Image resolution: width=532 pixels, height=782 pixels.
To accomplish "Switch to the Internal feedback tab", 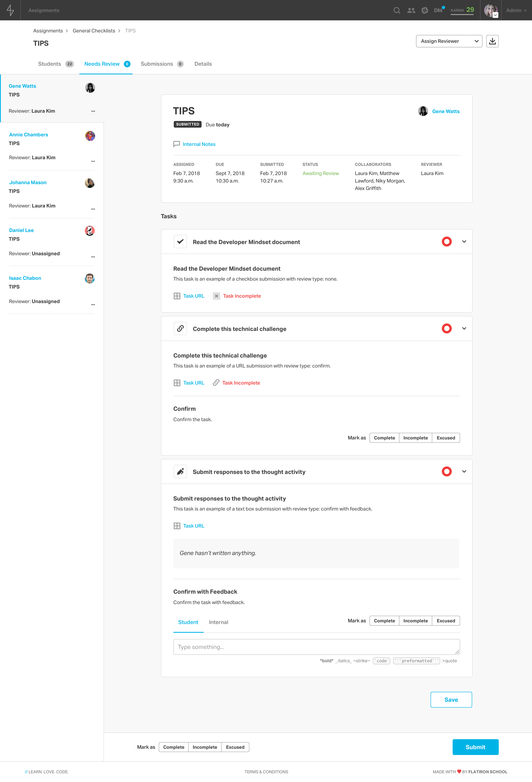I will coord(219,622).
